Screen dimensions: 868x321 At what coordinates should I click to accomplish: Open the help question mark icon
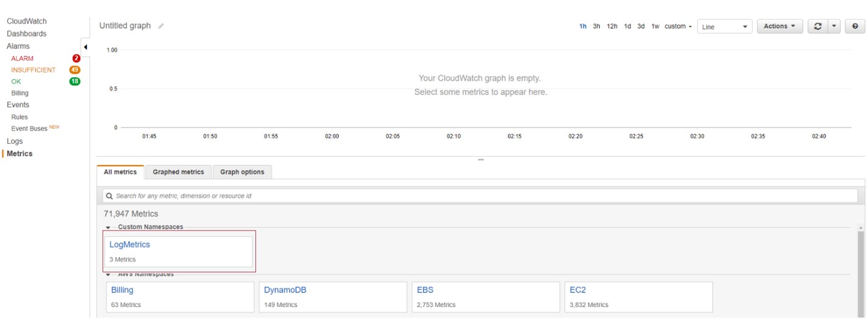click(x=855, y=26)
